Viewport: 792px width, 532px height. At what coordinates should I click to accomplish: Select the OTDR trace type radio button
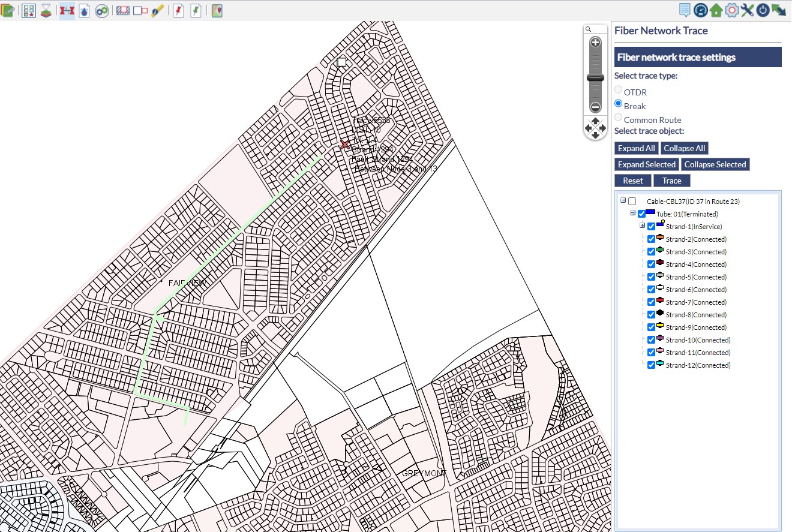(619, 90)
